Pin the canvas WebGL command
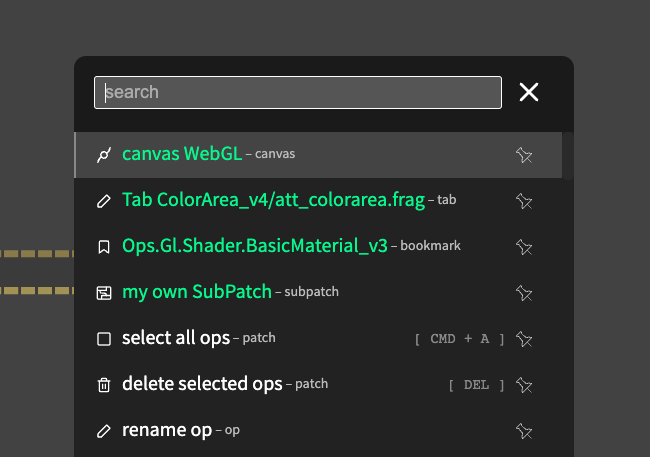Viewport: 650px width, 457px height. point(524,155)
